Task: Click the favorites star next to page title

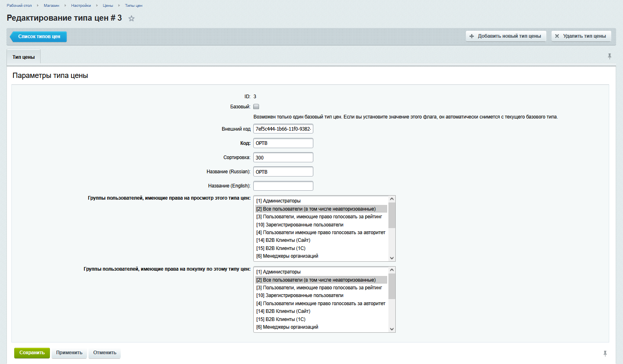Action: pos(131,18)
